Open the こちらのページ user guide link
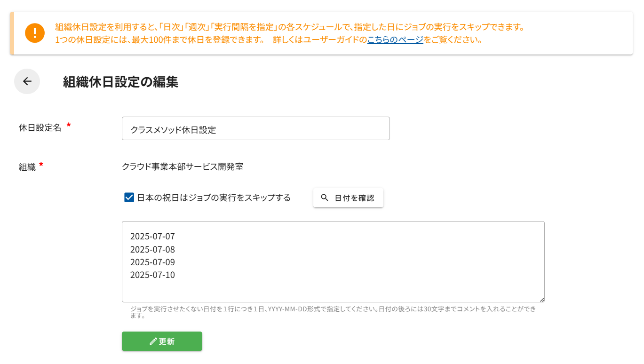The height and width of the screenshot is (364, 644). (x=395, y=40)
